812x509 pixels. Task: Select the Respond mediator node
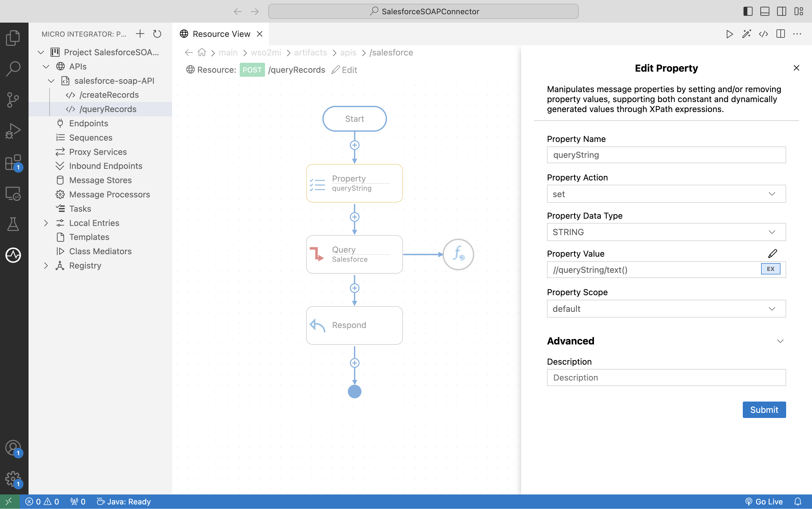coord(354,325)
